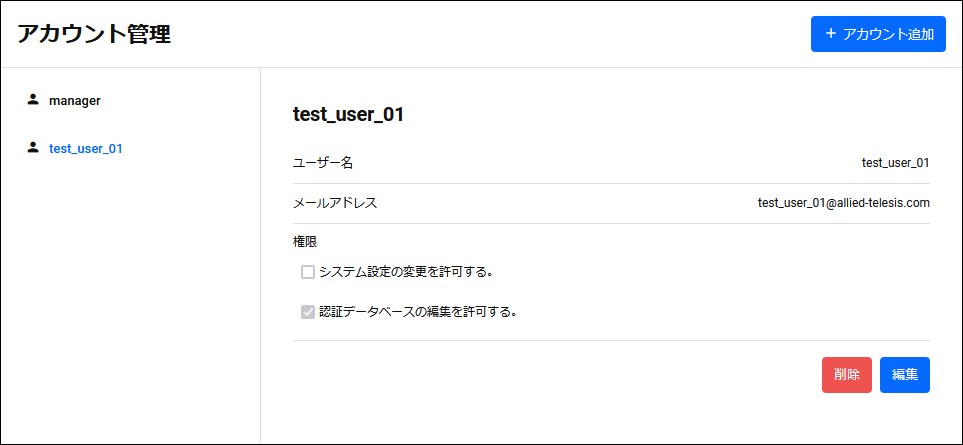963x445 pixels.
Task: Click the bold test_user_01 detail heading
Action: point(348,115)
